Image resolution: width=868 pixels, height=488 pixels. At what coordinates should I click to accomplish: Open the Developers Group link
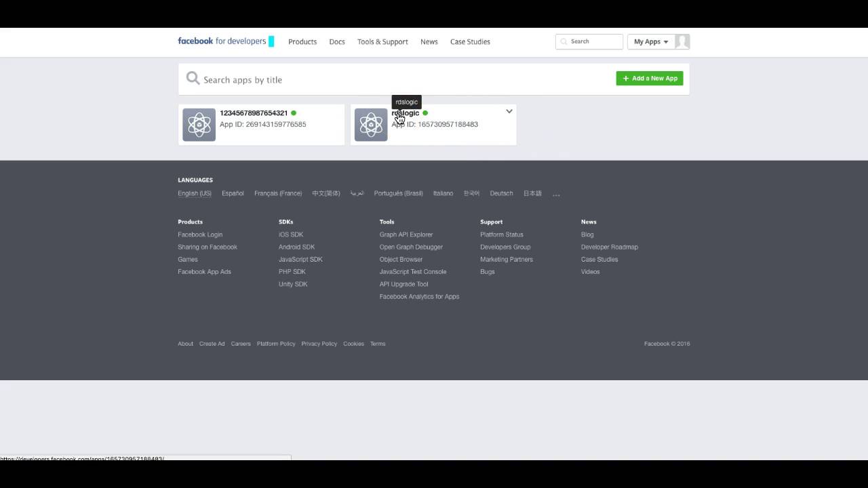coord(505,247)
